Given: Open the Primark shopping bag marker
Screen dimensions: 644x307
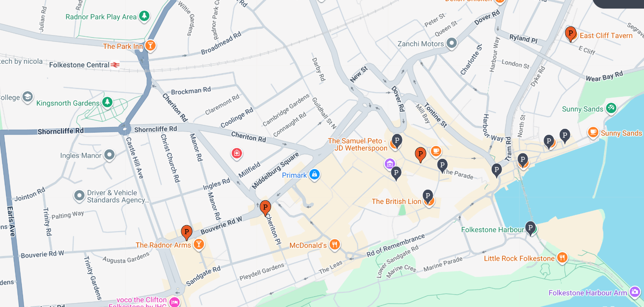Looking at the screenshot, I should pyautogui.click(x=315, y=175).
